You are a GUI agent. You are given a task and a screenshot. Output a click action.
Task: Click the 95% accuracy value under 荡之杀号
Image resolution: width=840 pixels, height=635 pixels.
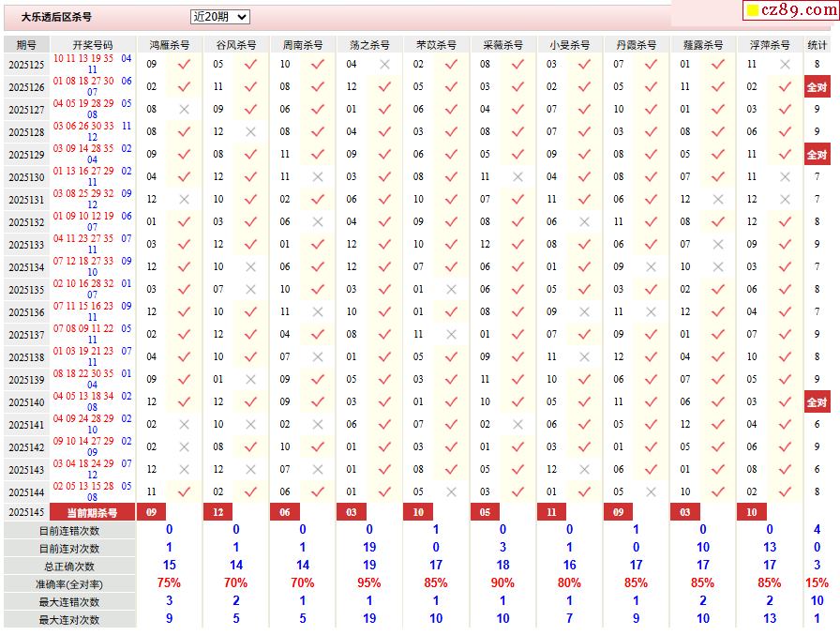(369, 584)
